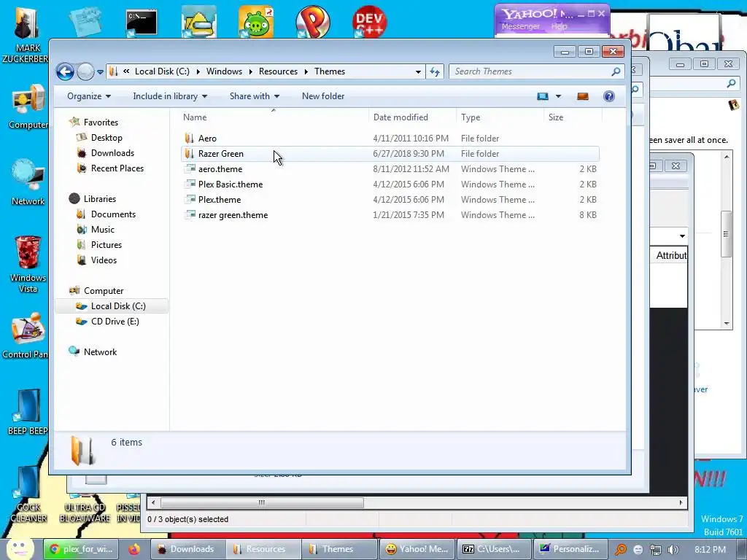
Task: Click Windows in the address breadcrumb
Action: coord(224,71)
